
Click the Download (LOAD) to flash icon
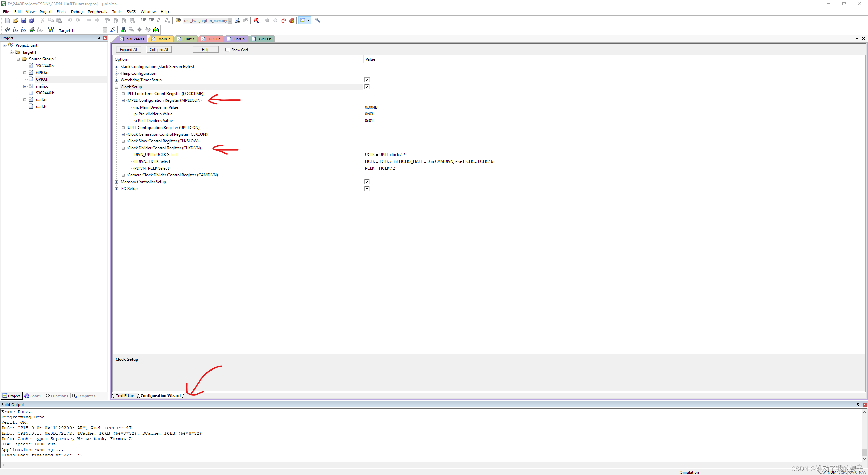click(51, 30)
